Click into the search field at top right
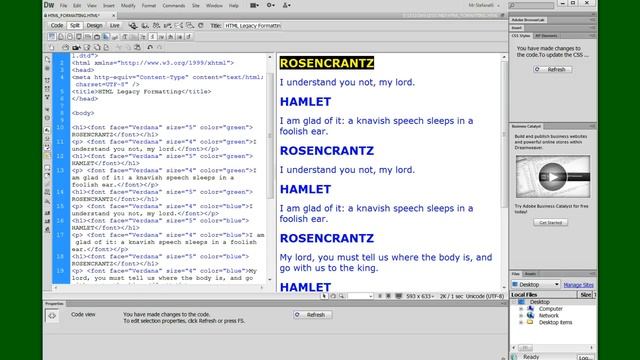This screenshot has height=360, width=640. click(531, 5)
